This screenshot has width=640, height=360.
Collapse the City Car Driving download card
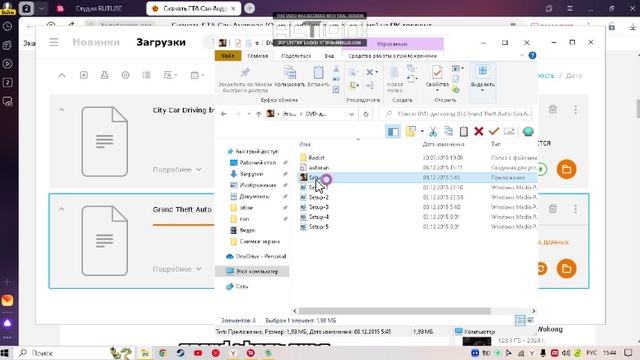click(61, 110)
